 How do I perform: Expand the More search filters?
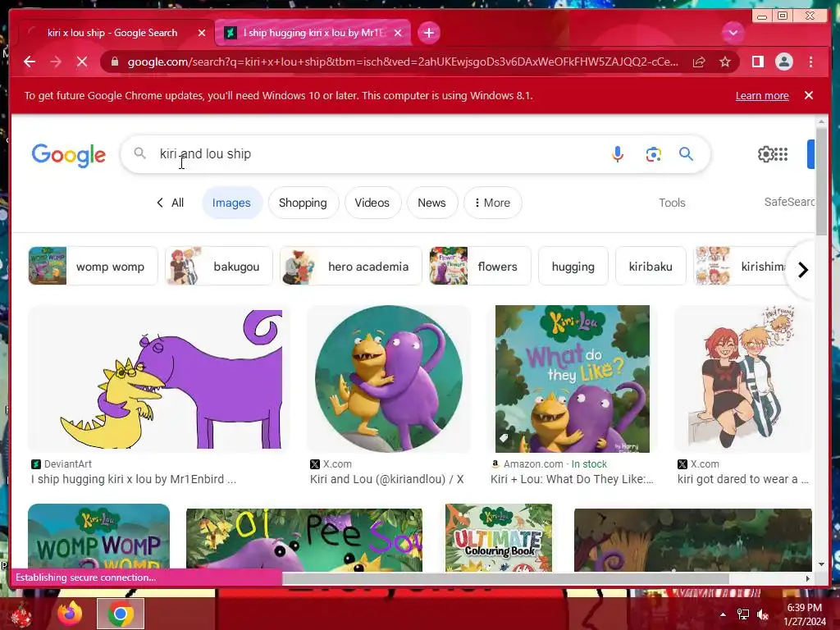(x=492, y=203)
